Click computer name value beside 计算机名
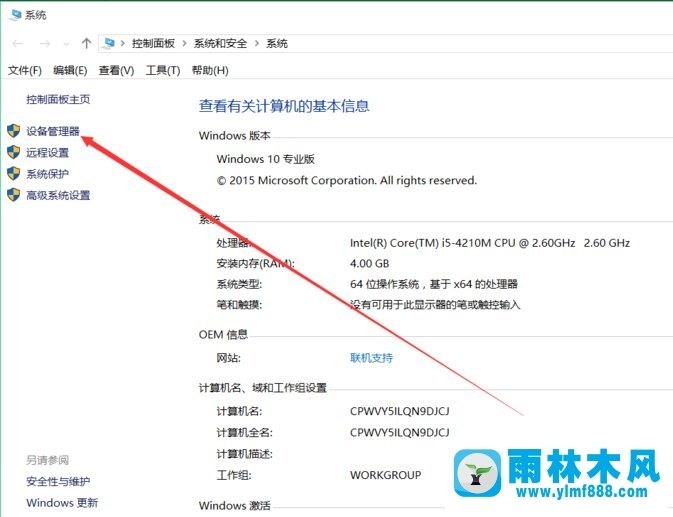673x517 pixels. coord(400,411)
